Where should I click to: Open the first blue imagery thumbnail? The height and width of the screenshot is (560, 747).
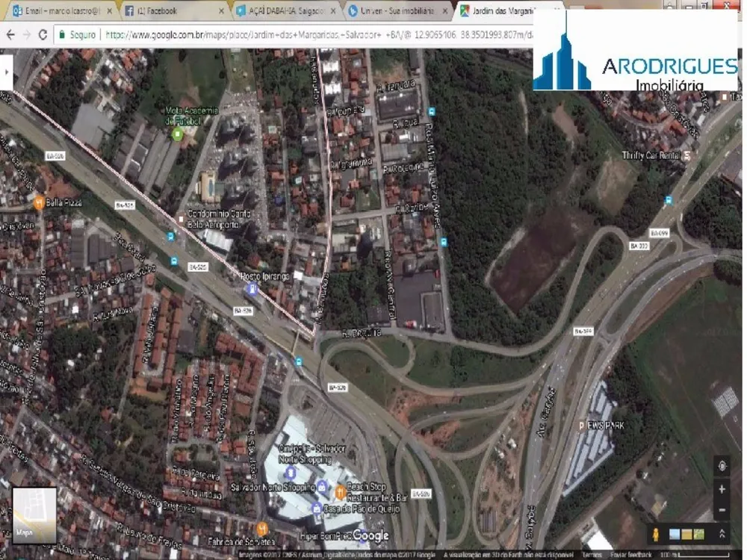[675, 535]
